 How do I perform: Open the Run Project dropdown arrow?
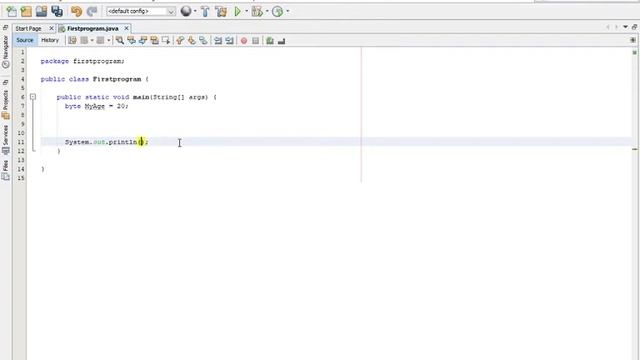point(247,11)
